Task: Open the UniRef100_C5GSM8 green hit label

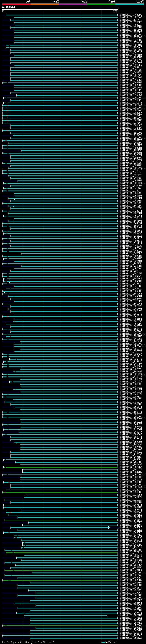Action: [131, 492]
